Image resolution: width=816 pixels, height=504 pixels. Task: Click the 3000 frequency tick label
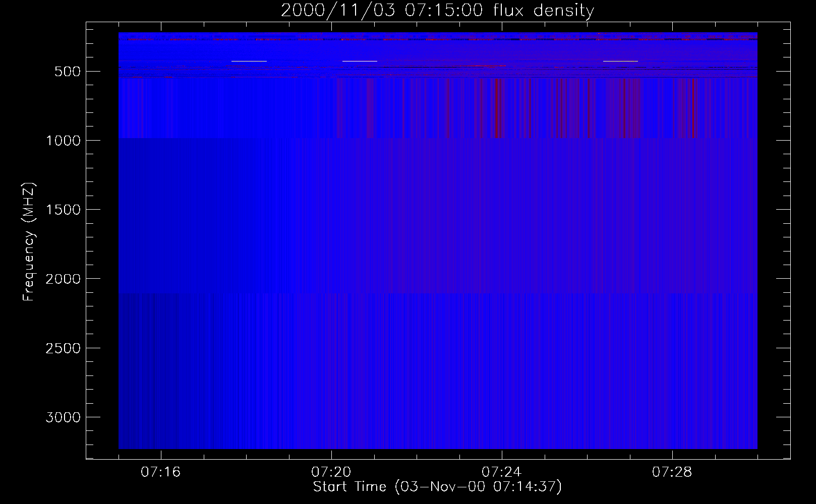click(63, 417)
